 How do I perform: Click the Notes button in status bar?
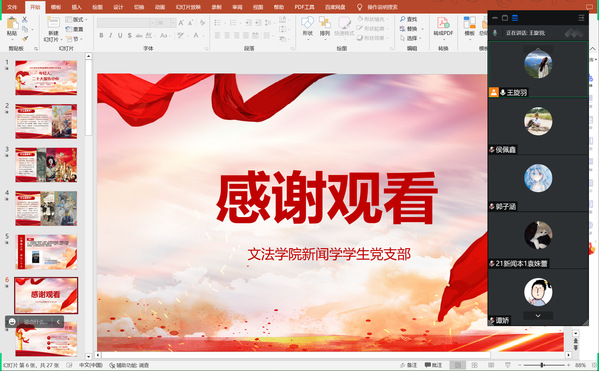click(408, 365)
